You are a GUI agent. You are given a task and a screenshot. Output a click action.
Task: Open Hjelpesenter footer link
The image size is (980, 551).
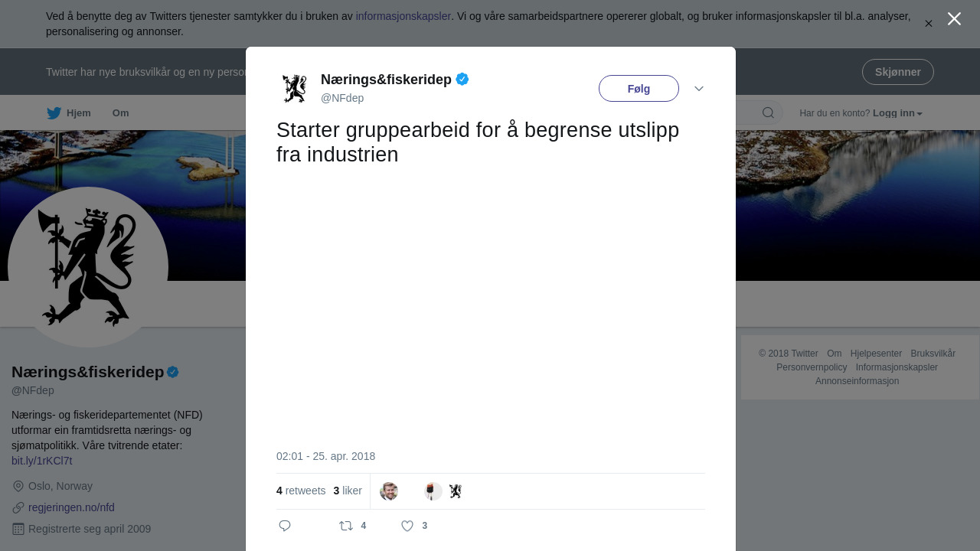pos(876,354)
